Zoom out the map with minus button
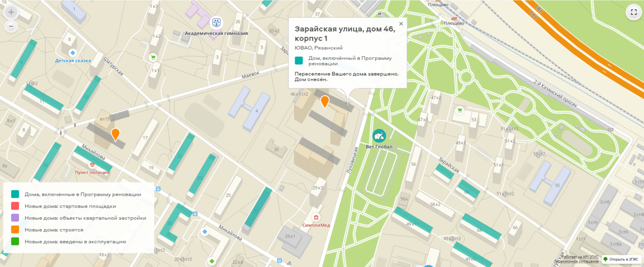 click(x=11, y=26)
